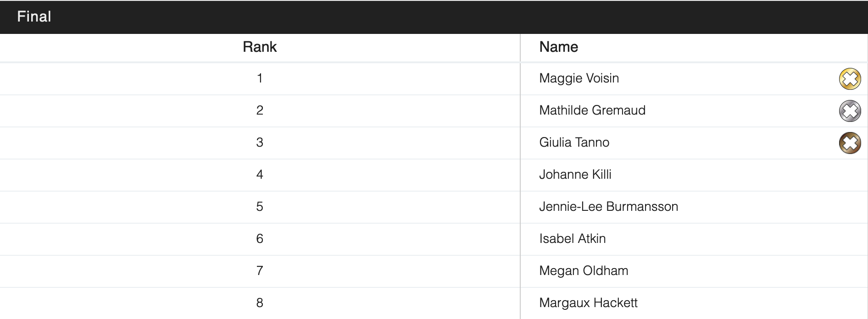Click the gold medal icon for Maggie Voisin
868x319 pixels.
point(850,79)
